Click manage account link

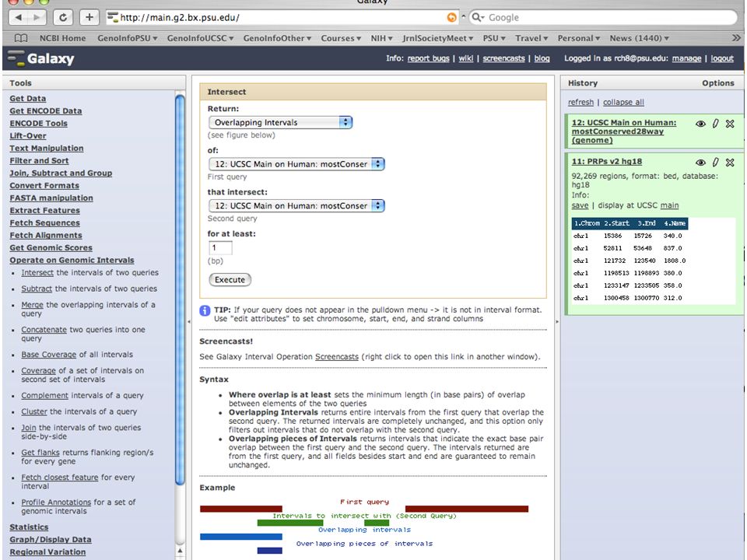coord(686,58)
